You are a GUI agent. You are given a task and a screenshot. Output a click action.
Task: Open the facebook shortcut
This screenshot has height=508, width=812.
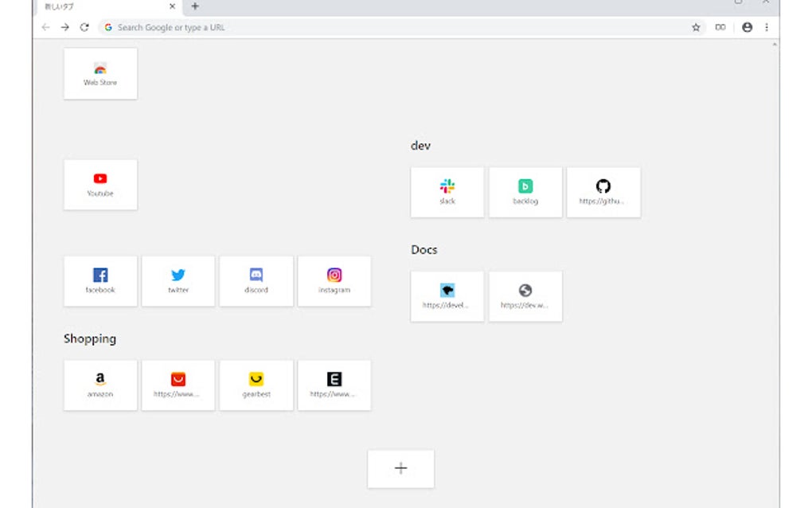[100, 281]
